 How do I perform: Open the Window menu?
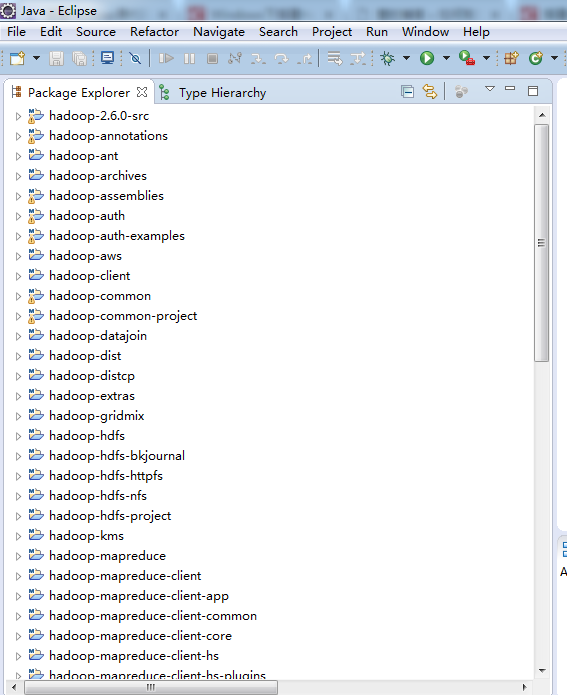426,32
